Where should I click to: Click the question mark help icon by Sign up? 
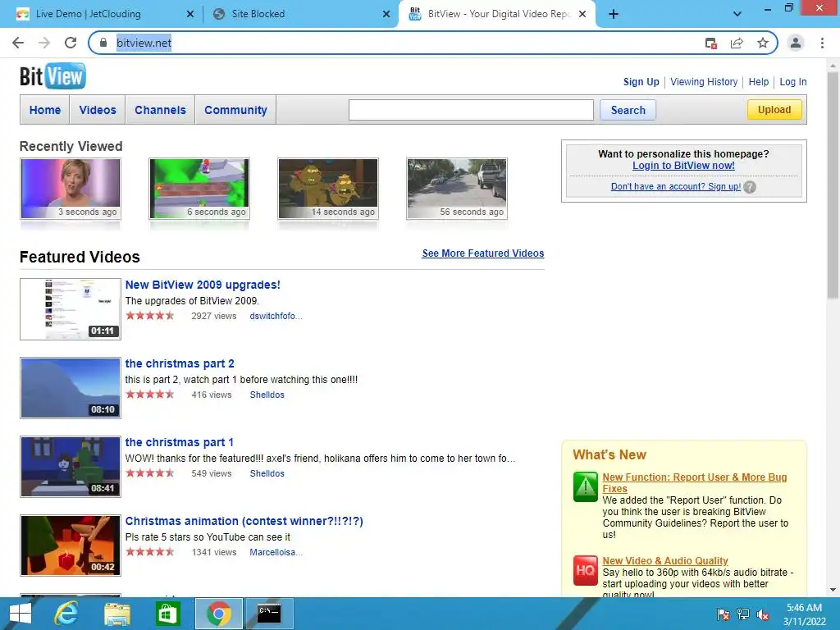[750, 187]
